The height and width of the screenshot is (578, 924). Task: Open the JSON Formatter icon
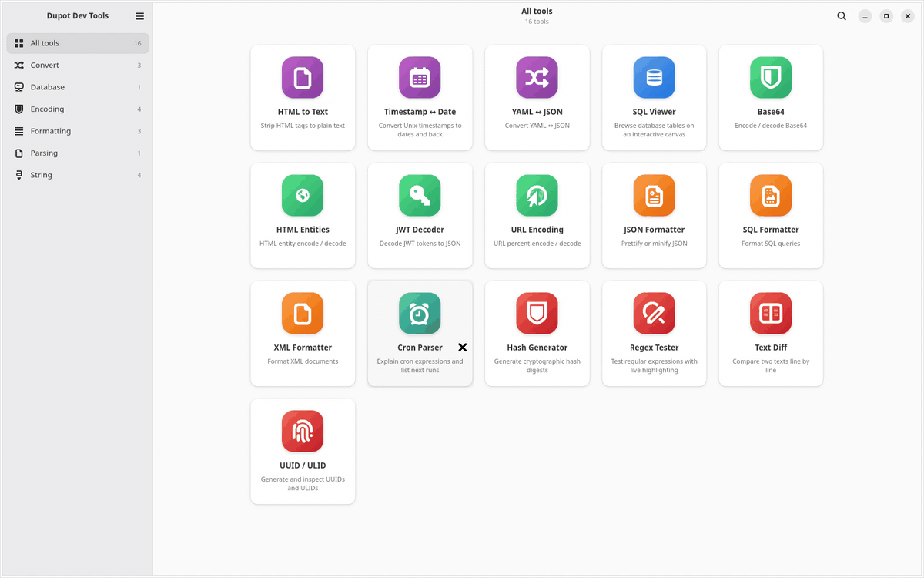[654, 195]
